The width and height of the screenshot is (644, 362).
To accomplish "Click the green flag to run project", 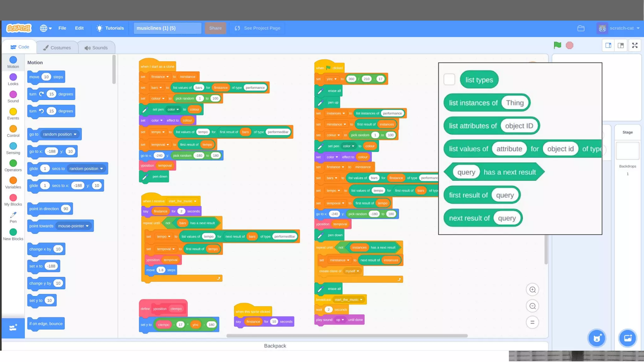I will [557, 45].
